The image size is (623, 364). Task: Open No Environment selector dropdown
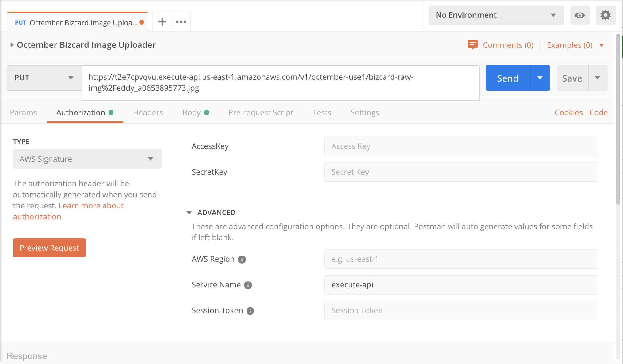(496, 15)
